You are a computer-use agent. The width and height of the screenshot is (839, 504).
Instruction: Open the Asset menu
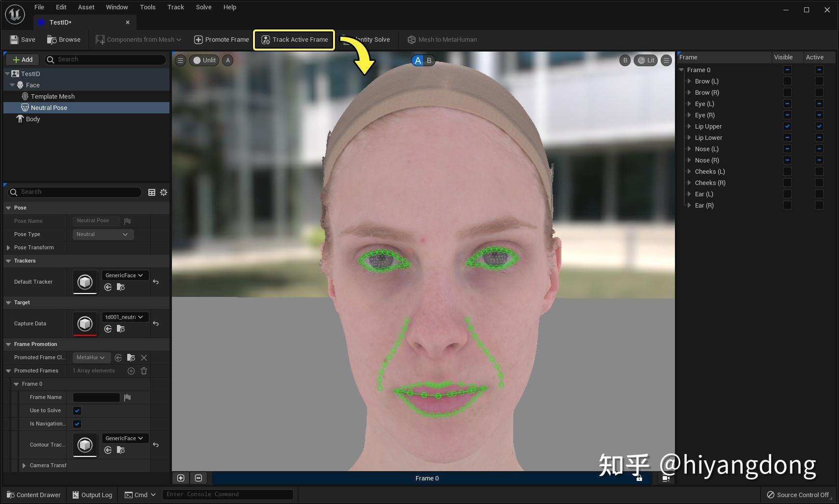(86, 7)
